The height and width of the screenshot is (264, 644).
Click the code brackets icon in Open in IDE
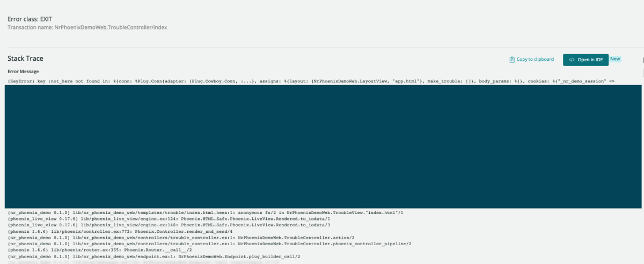pyautogui.click(x=572, y=60)
